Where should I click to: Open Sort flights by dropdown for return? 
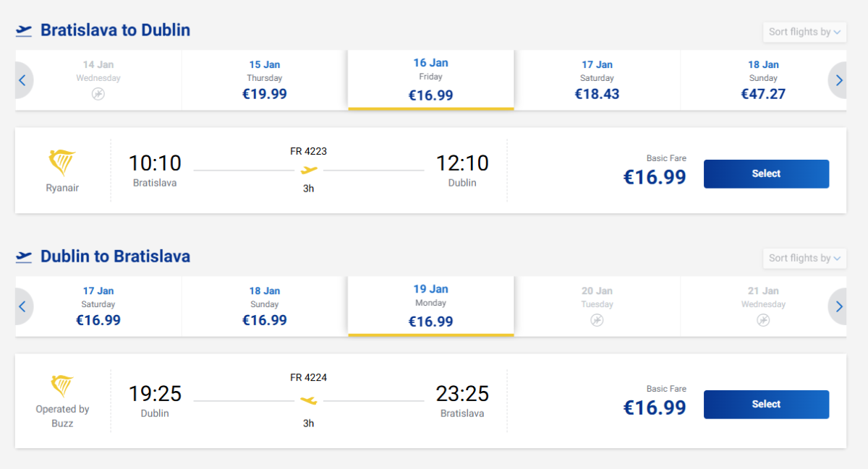point(804,258)
